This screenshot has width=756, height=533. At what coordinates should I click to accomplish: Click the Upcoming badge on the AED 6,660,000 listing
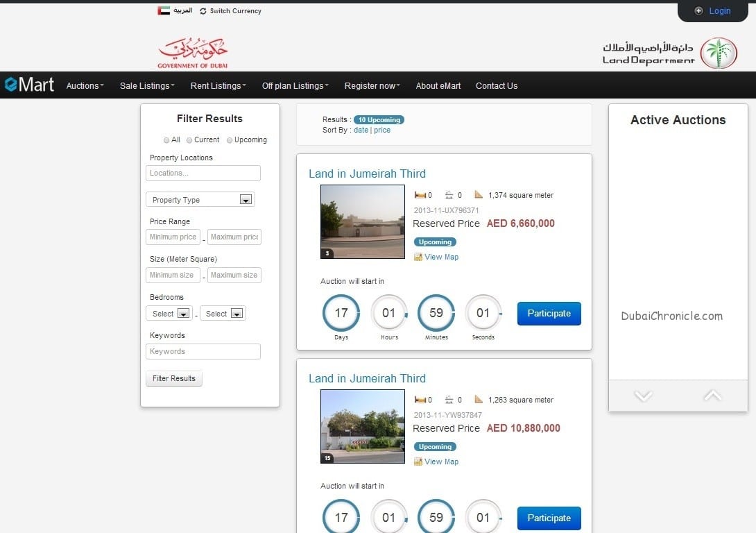[x=435, y=242]
